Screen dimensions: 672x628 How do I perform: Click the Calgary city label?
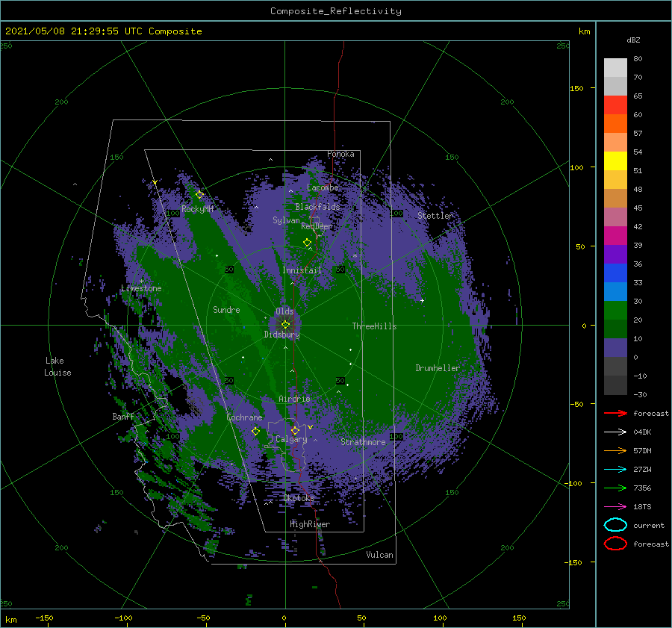291,439
